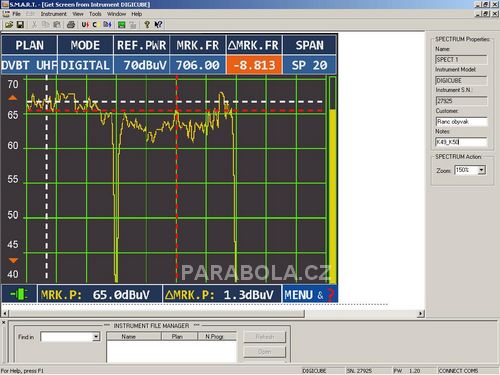Viewport: 500px width, 375px height.
Task: Click the Customer input field
Action: point(461,122)
